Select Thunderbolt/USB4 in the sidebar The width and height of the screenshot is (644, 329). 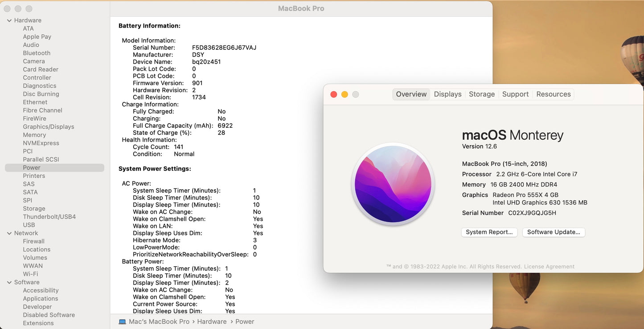click(49, 217)
